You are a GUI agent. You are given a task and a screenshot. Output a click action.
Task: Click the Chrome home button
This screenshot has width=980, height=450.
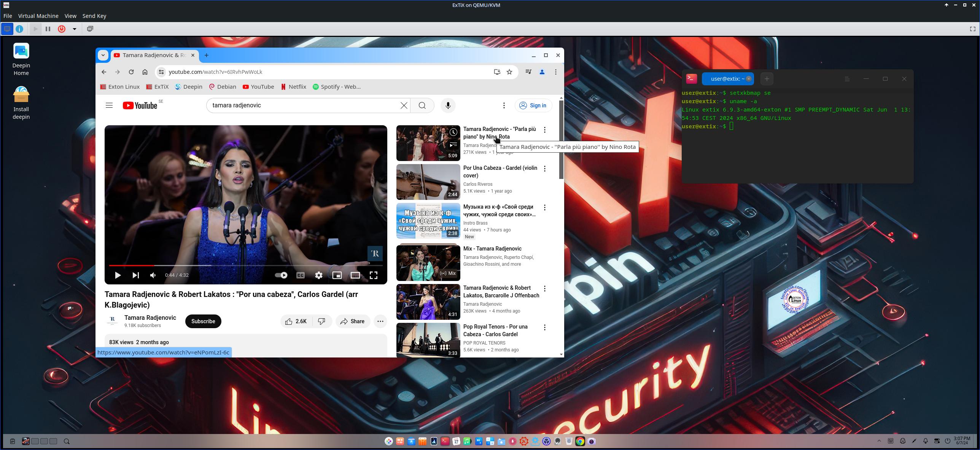(145, 72)
